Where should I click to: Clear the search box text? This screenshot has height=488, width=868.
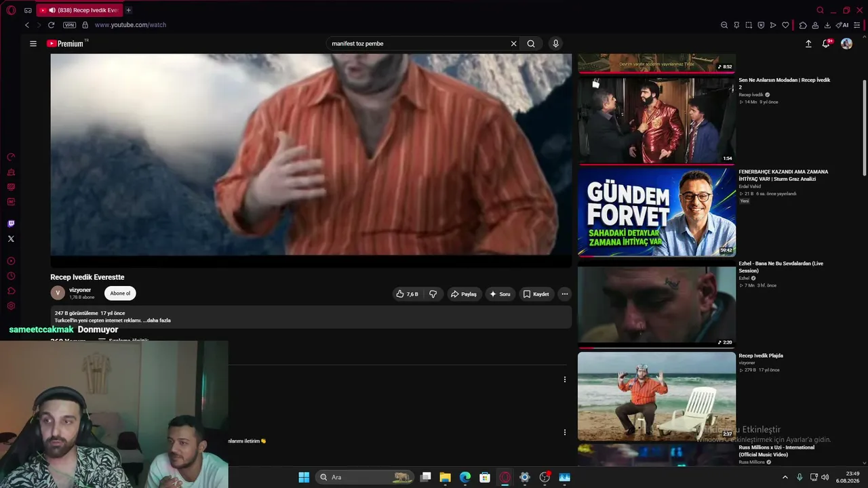pyautogui.click(x=513, y=43)
